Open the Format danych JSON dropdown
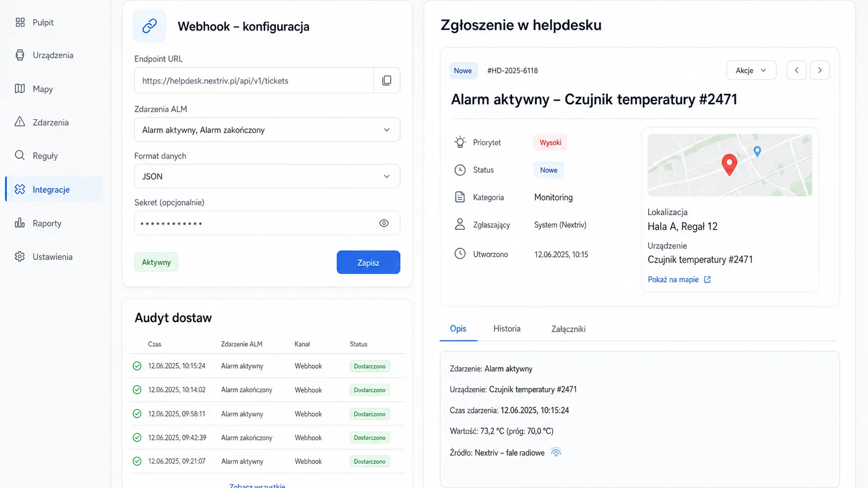Viewport: 868px width, 488px height. (x=267, y=176)
